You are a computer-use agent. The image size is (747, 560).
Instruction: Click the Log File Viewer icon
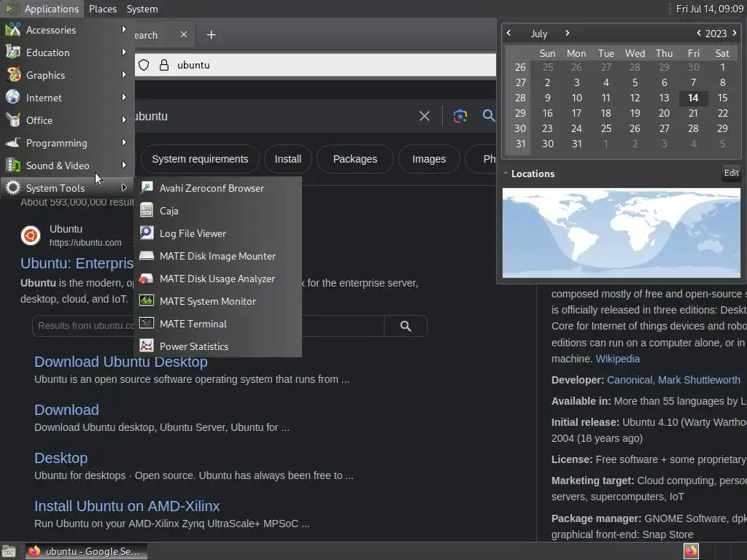point(147,233)
